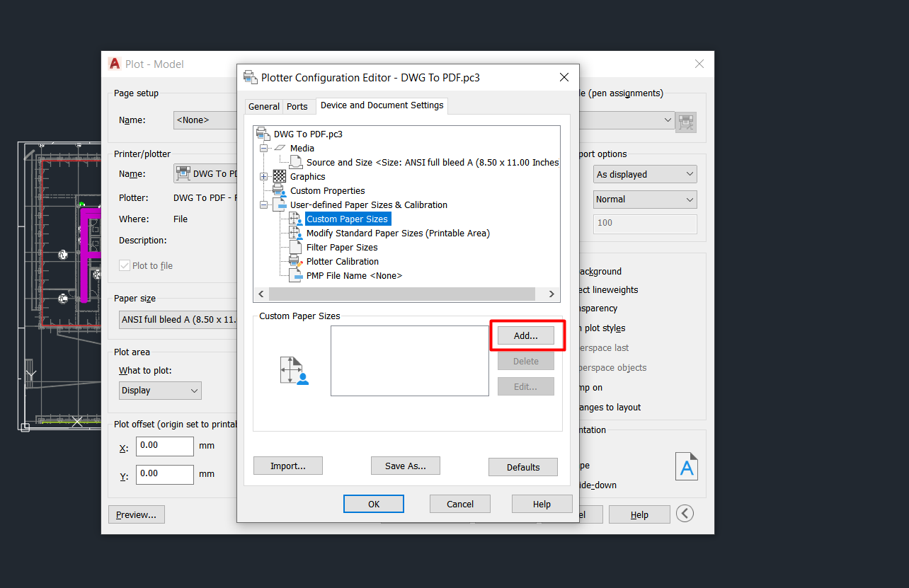Click the tree scrollbar left arrow
Screen dimensions: 909x588
tap(261, 294)
